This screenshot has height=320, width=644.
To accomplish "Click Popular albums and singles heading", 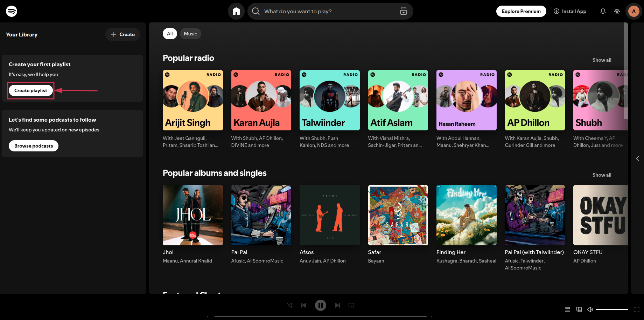I will tap(215, 173).
